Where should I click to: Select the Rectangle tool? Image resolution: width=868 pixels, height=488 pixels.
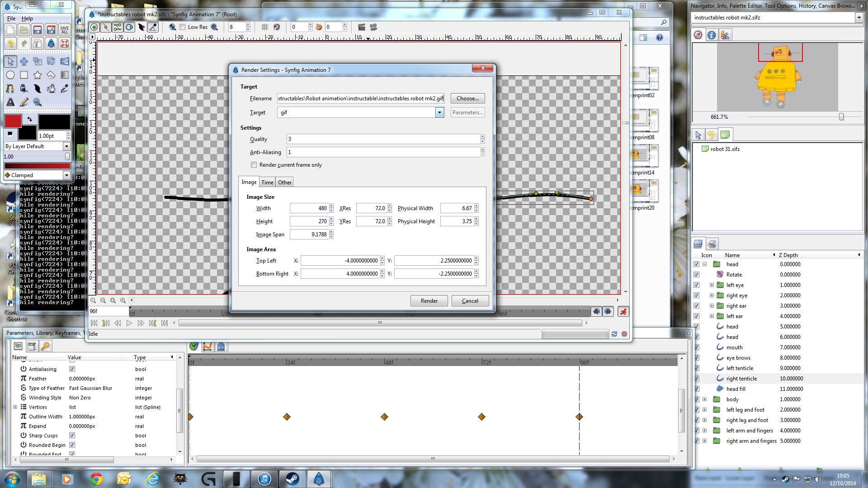[24, 75]
